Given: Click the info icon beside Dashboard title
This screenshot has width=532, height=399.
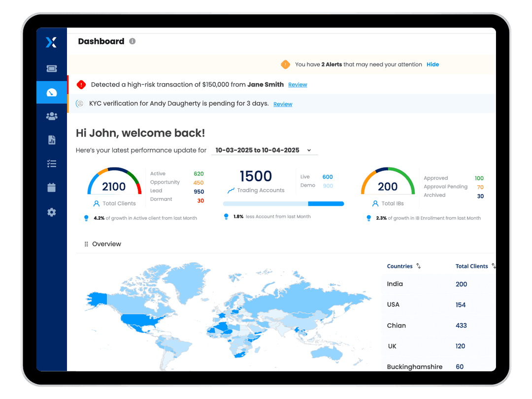Looking at the screenshot, I should 132,41.
